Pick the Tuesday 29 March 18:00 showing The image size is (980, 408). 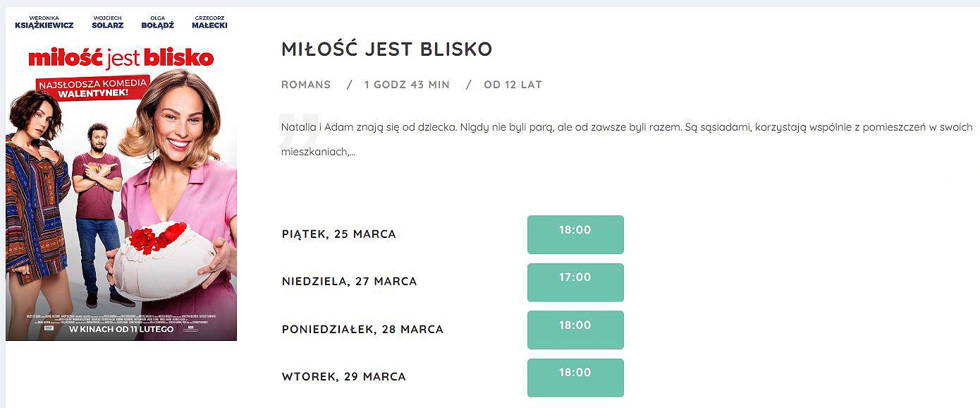575,378
